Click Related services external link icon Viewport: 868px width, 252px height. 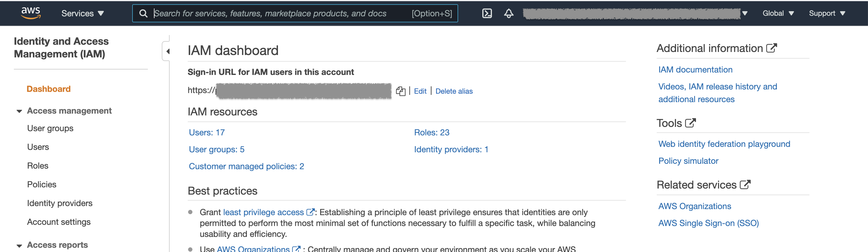[x=745, y=185]
